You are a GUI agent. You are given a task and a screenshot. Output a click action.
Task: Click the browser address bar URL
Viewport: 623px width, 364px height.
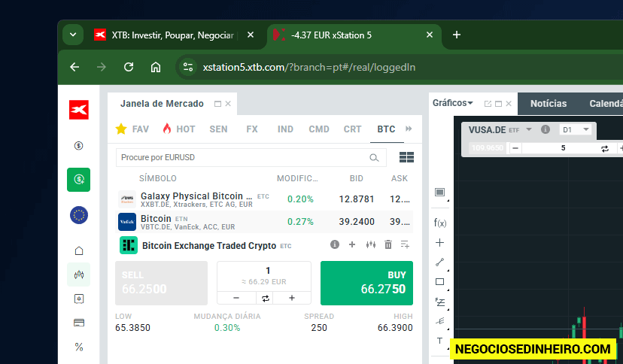pyautogui.click(x=308, y=68)
